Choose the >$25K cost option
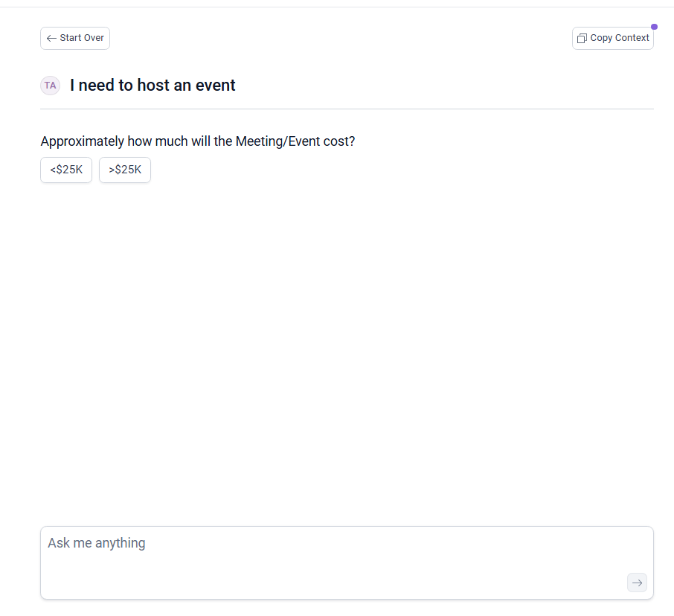This screenshot has width=674, height=616. pyautogui.click(x=125, y=170)
